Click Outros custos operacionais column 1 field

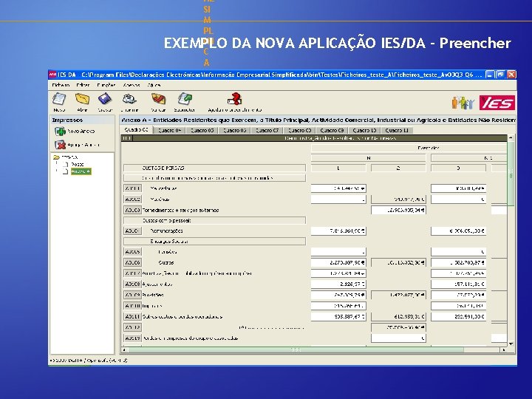338,316
